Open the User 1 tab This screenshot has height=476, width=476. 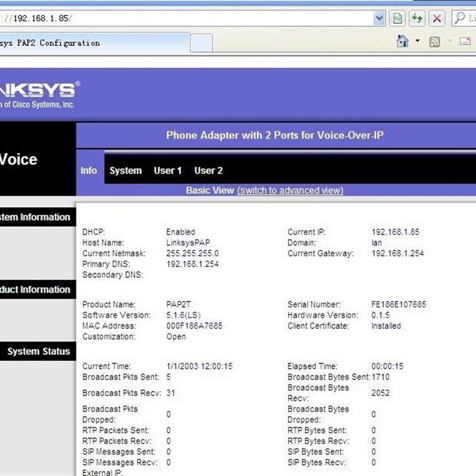(167, 171)
